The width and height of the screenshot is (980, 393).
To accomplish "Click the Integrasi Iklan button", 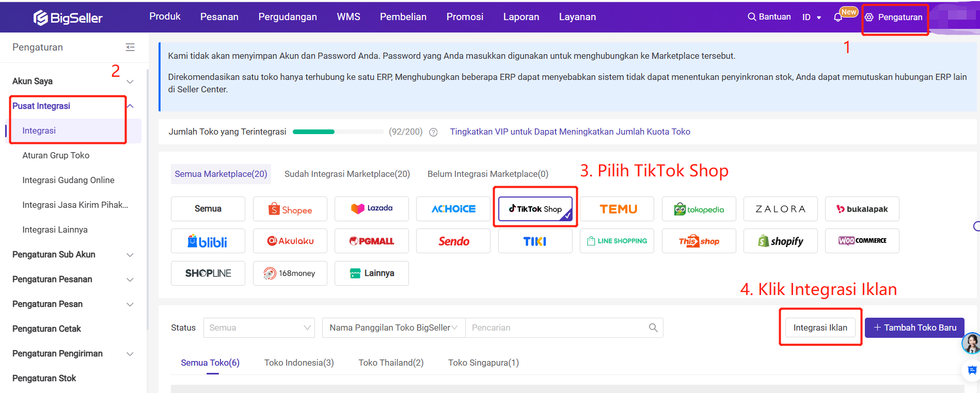I will click(x=820, y=327).
